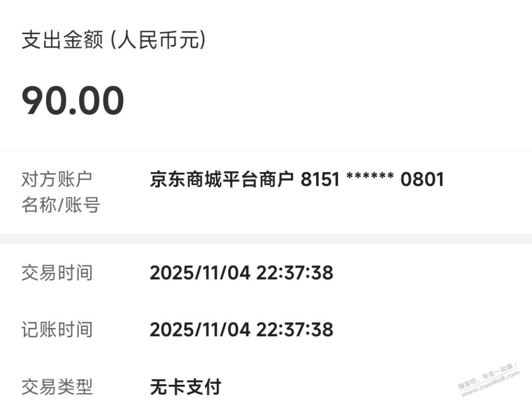
Task: Tap the 京东商城平台商户 merchant name
Action: click(222, 179)
